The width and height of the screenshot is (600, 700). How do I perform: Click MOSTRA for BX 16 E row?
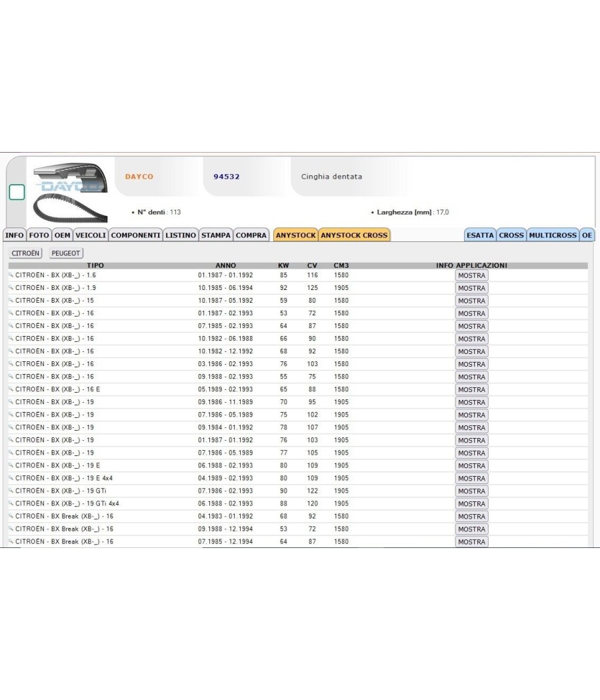[x=471, y=389]
